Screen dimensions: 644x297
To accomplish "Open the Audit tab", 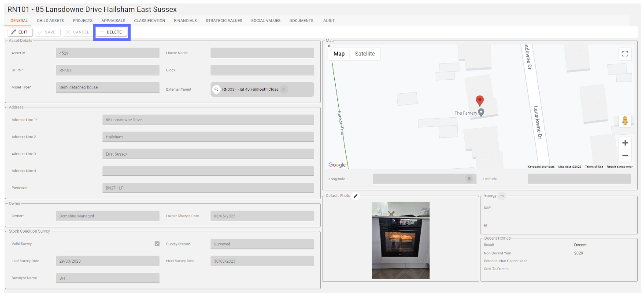I will (x=329, y=21).
